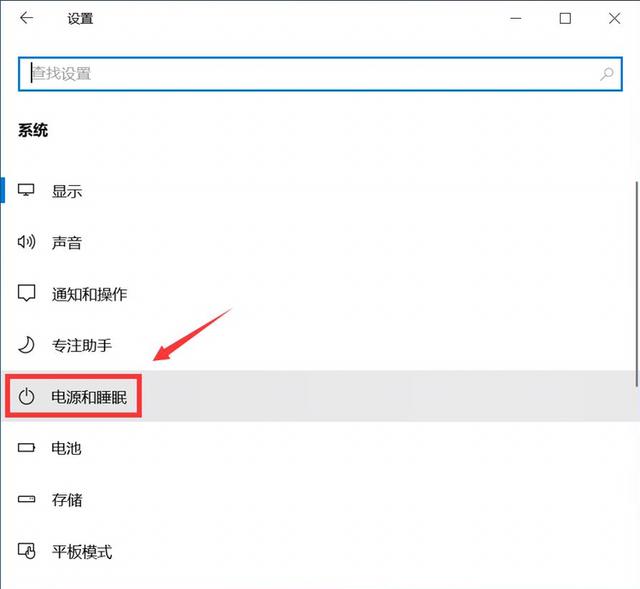Open the 显示 settings page
This screenshot has height=589, width=640.
[x=320, y=191]
